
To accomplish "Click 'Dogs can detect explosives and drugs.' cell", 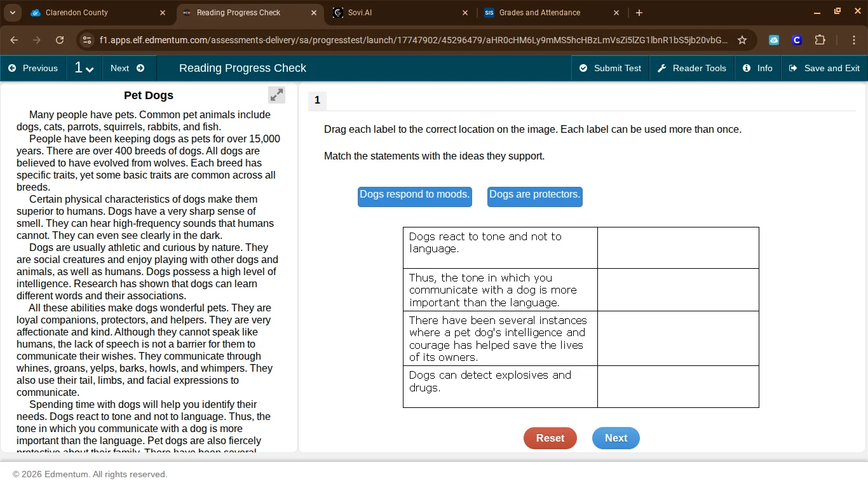I will pos(500,386).
